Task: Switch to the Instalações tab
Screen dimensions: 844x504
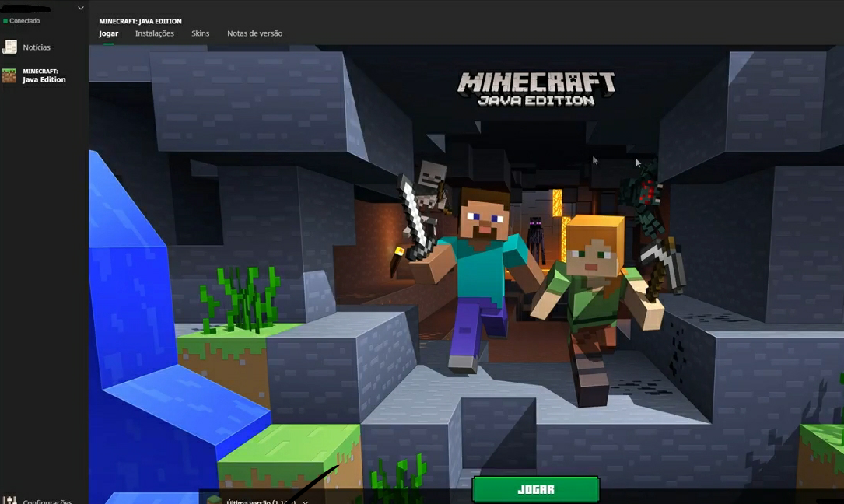Action: click(155, 33)
